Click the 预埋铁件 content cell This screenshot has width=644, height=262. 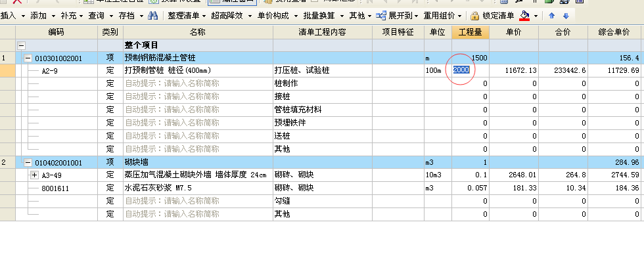click(x=323, y=123)
